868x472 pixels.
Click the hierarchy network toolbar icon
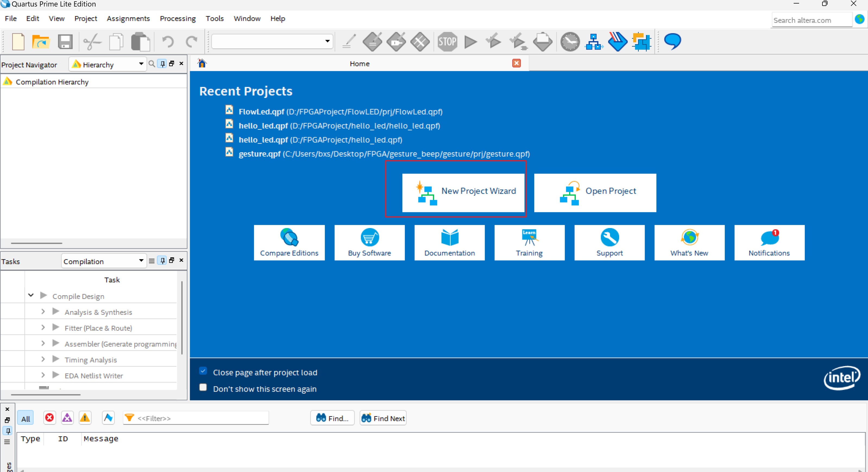click(x=594, y=42)
